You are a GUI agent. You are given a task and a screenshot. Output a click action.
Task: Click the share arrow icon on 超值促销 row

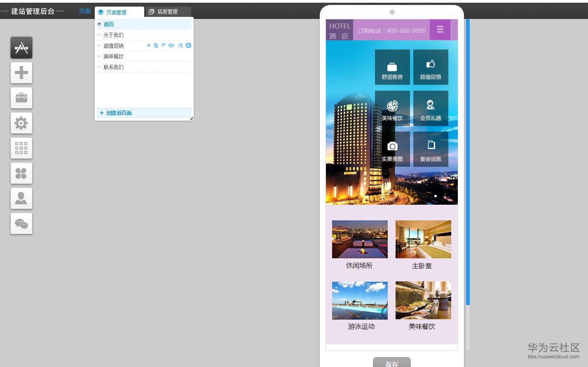pos(163,45)
